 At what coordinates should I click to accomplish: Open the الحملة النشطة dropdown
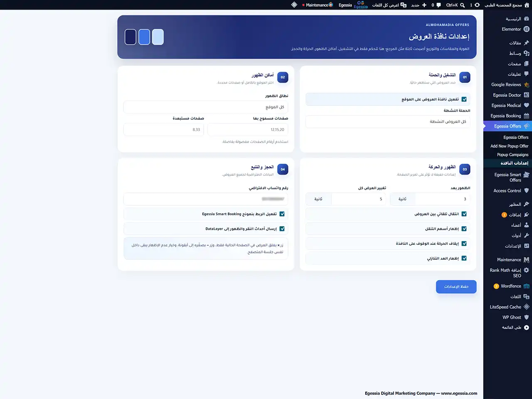(388, 122)
